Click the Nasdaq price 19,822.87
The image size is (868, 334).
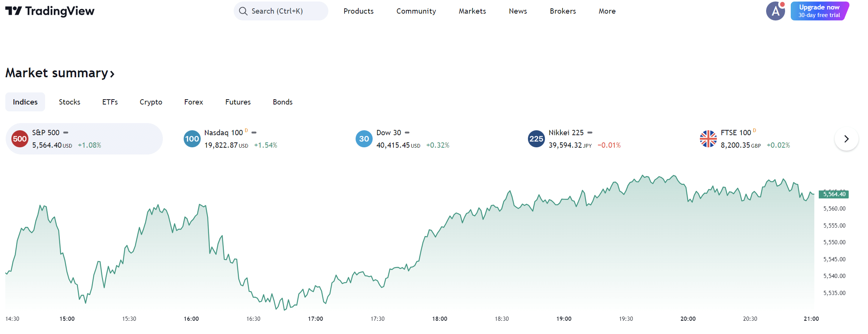click(x=221, y=145)
